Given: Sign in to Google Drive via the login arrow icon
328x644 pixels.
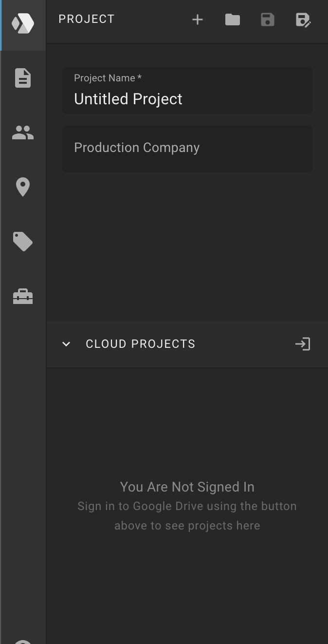Looking at the screenshot, I should click(303, 344).
